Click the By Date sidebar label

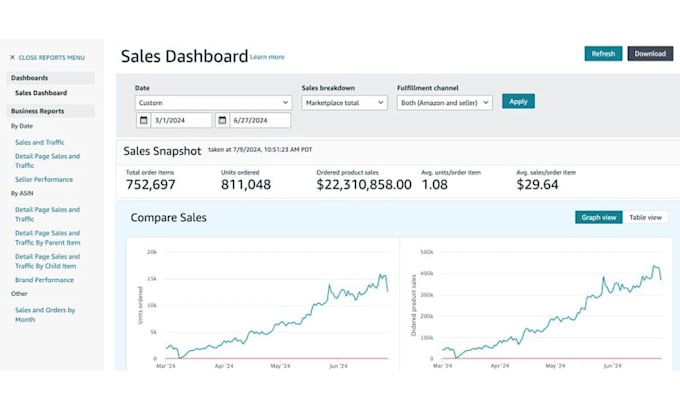[x=22, y=126]
